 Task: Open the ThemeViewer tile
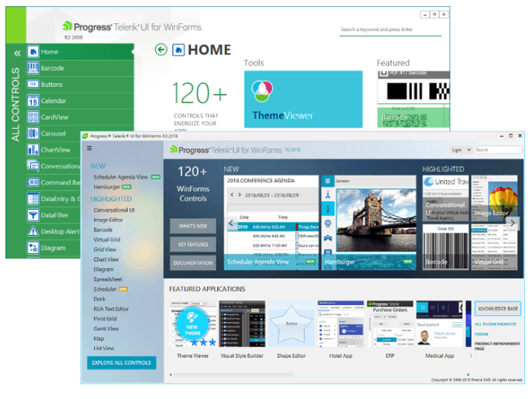(303, 99)
